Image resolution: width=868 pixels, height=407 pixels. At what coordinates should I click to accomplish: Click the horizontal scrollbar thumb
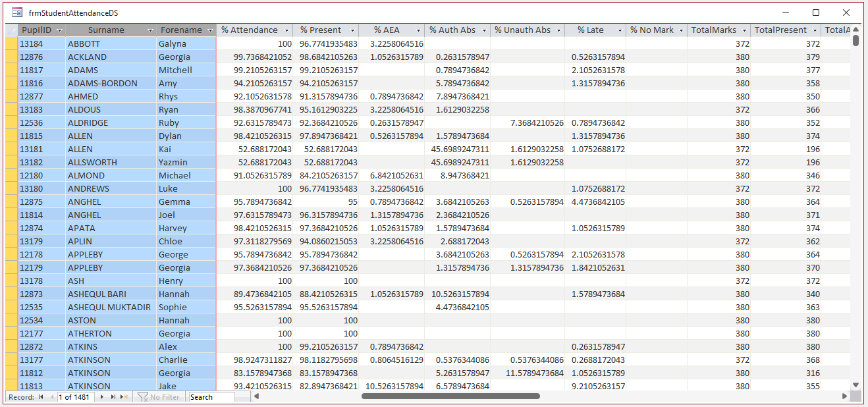pos(450,396)
